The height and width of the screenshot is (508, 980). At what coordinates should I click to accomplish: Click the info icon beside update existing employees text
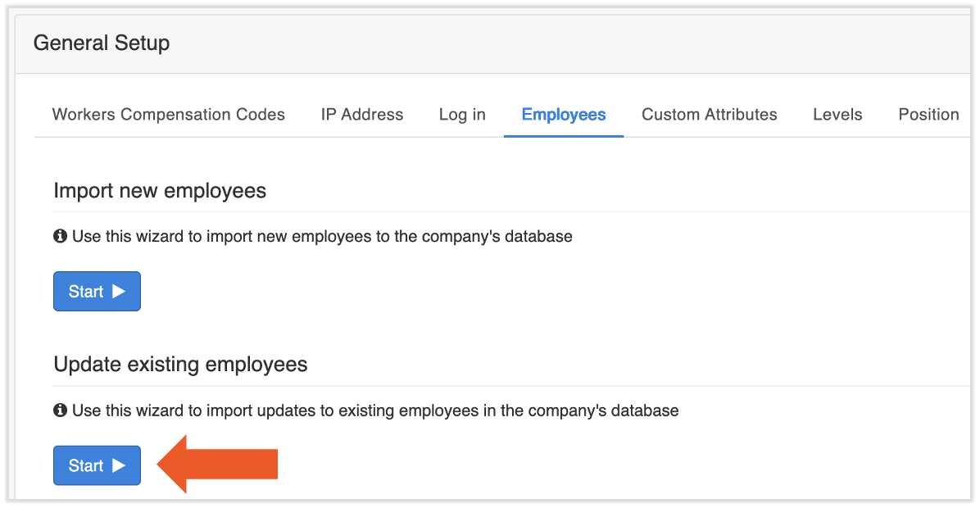point(60,410)
